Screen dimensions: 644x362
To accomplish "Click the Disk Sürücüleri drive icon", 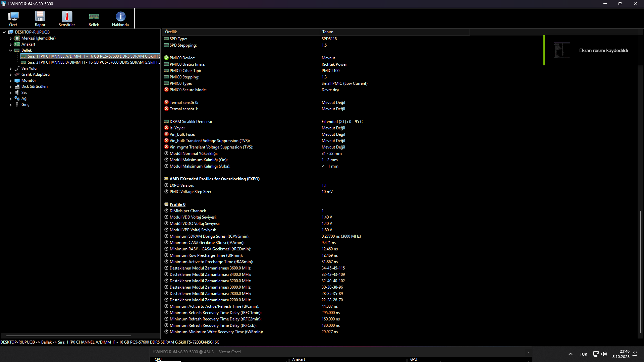I will [17, 86].
